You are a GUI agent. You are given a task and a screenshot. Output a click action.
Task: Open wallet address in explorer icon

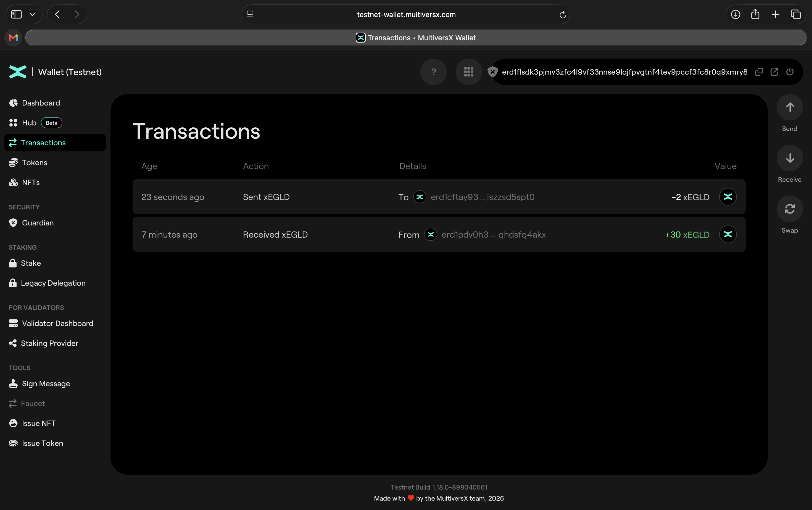(774, 72)
